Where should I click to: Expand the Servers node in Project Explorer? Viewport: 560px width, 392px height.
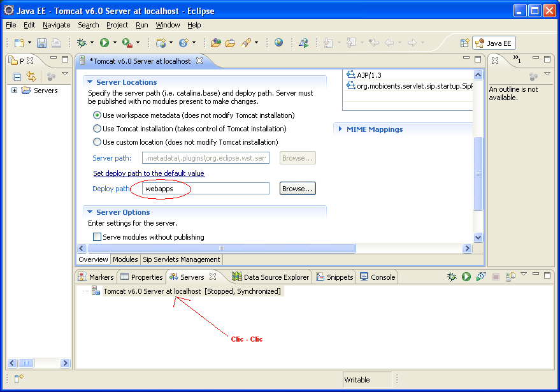pyautogui.click(x=15, y=90)
